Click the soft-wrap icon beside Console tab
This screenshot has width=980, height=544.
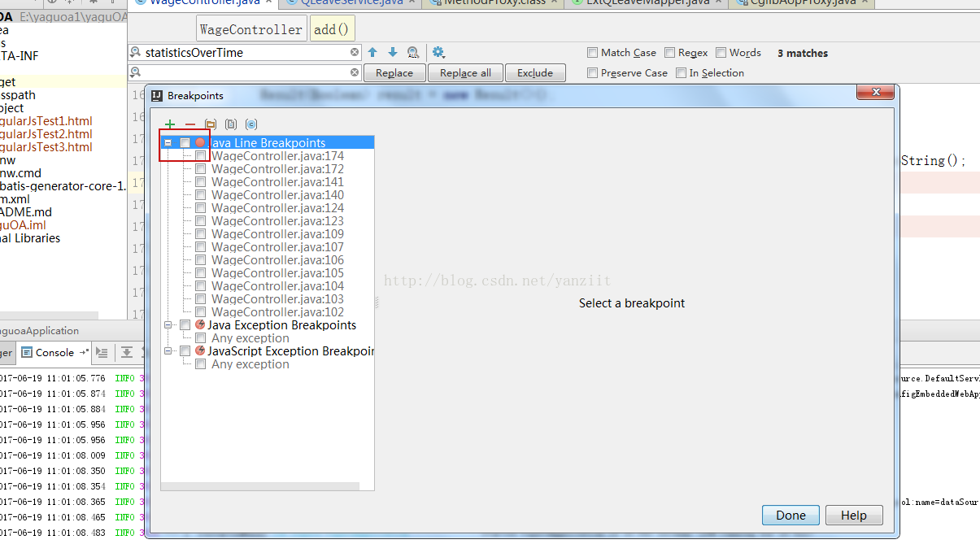(x=102, y=352)
